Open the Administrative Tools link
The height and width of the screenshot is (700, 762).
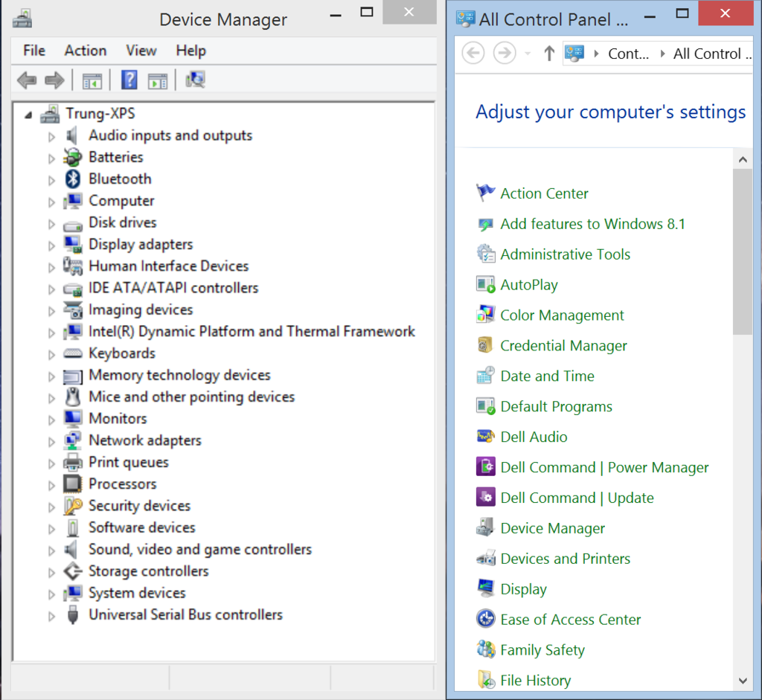[x=566, y=254]
